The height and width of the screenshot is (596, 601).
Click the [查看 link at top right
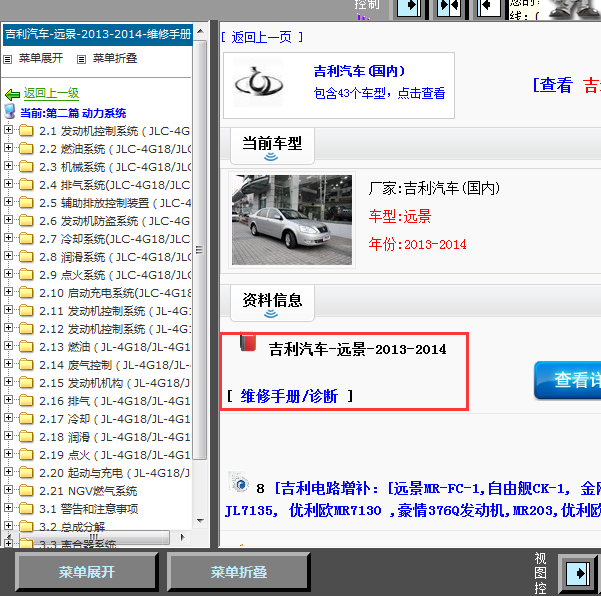coord(553,85)
